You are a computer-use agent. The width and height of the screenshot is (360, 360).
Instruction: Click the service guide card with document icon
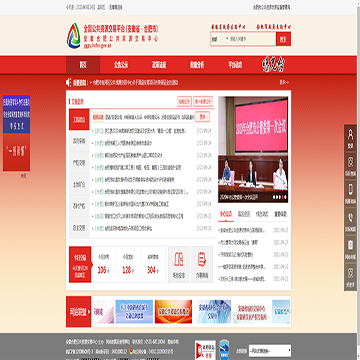202,264
